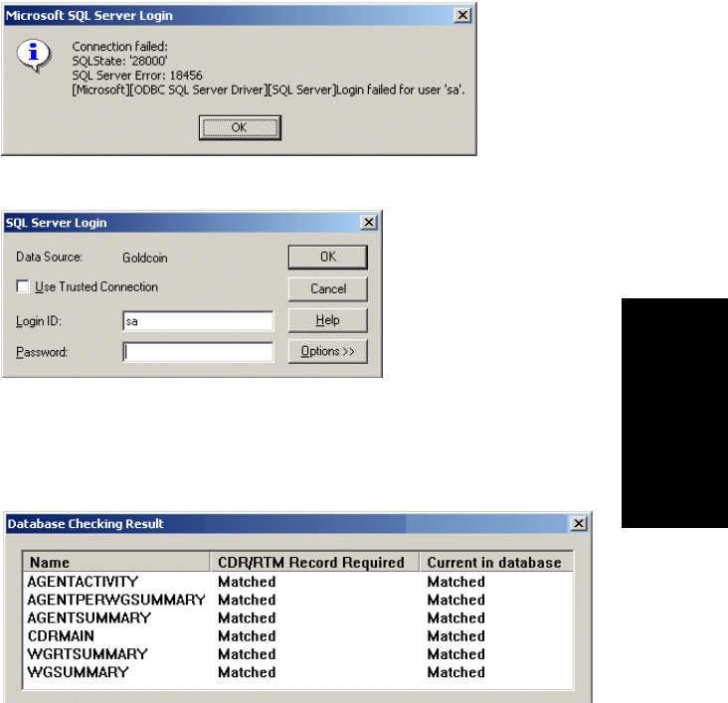
Task: Click OK in the Connection failed dialog
Action: [x=240, y=127]
